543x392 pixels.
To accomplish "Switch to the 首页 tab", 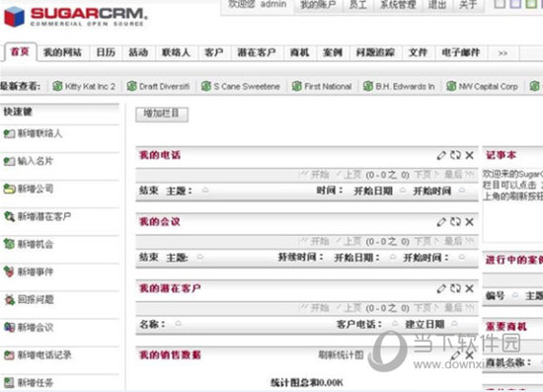I will coord(20,52).
